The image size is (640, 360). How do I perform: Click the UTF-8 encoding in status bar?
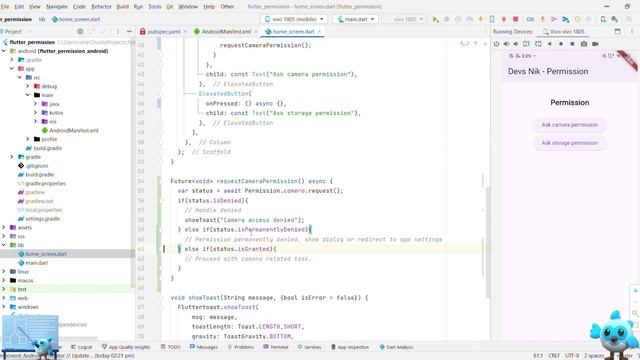tap(572, 356)
